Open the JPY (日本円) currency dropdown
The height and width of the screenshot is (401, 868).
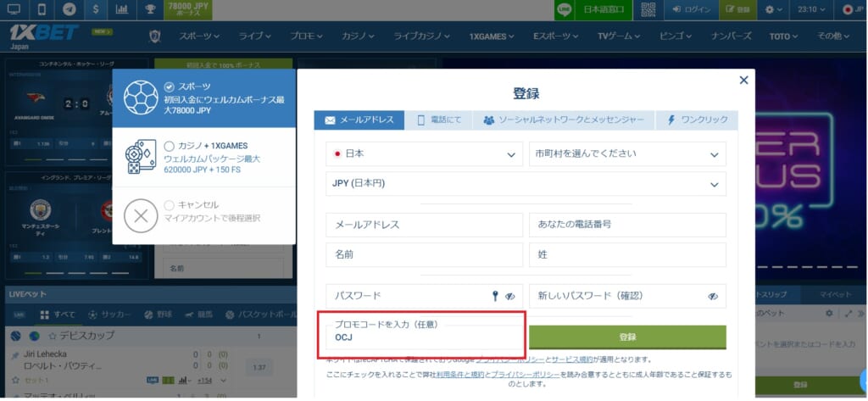click(x=526, y=184)
